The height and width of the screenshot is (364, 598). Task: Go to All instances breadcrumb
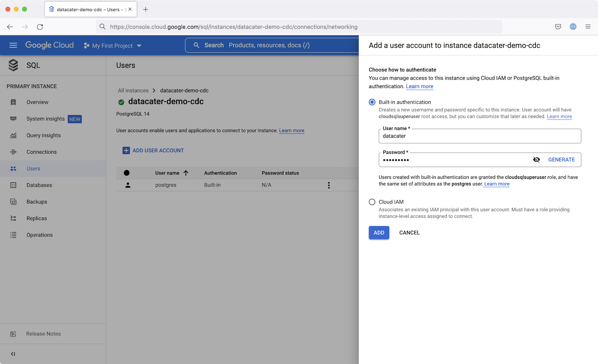[133, 90]
